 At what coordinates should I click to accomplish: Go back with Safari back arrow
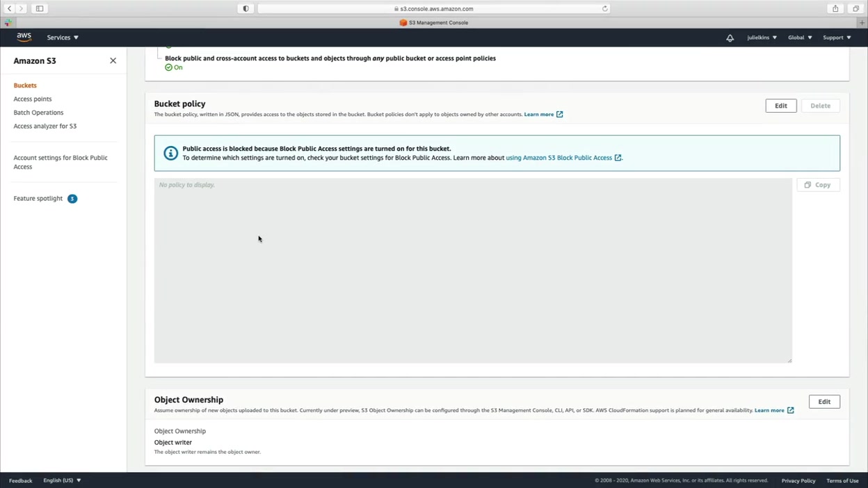[x=10, y=8]
